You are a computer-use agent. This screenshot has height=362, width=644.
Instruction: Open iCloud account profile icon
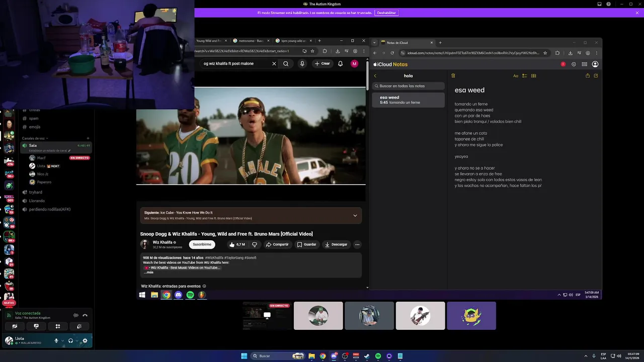point(595,64)
